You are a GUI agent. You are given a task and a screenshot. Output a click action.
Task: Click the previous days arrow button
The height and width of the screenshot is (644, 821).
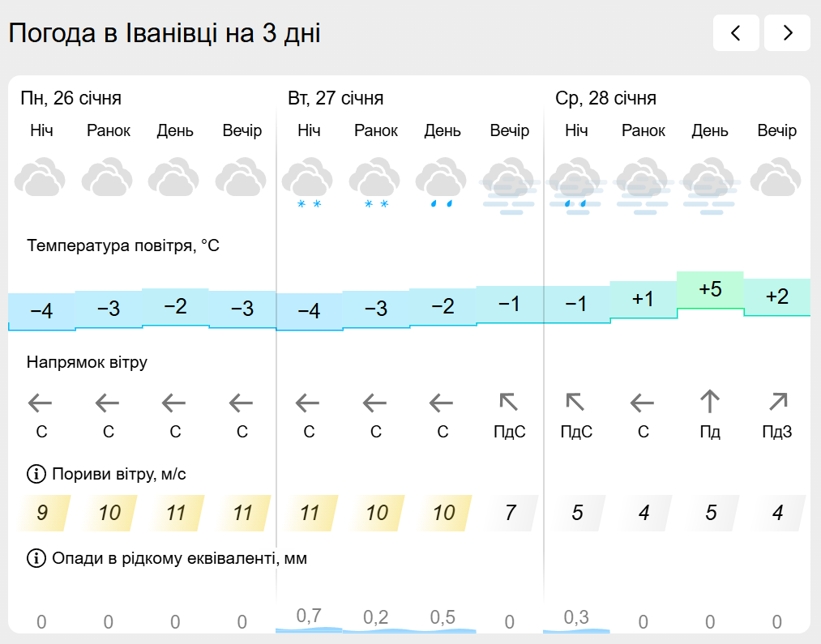(x=736, y=33)
